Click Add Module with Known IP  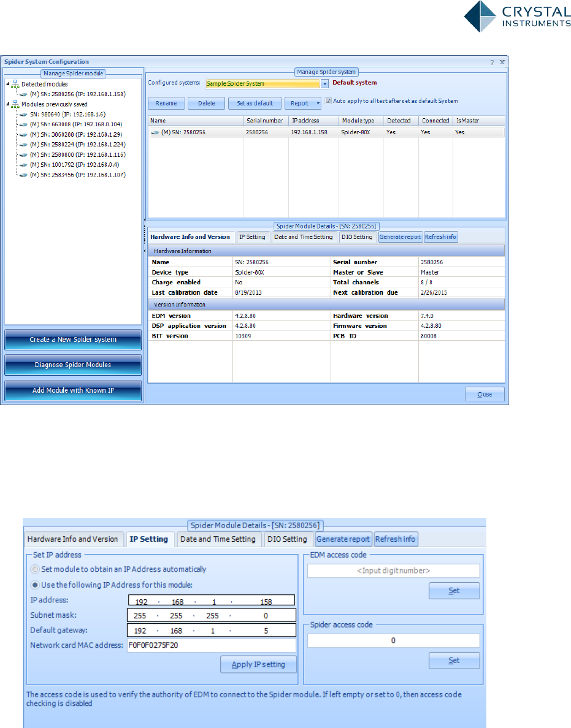pos(73,390)
